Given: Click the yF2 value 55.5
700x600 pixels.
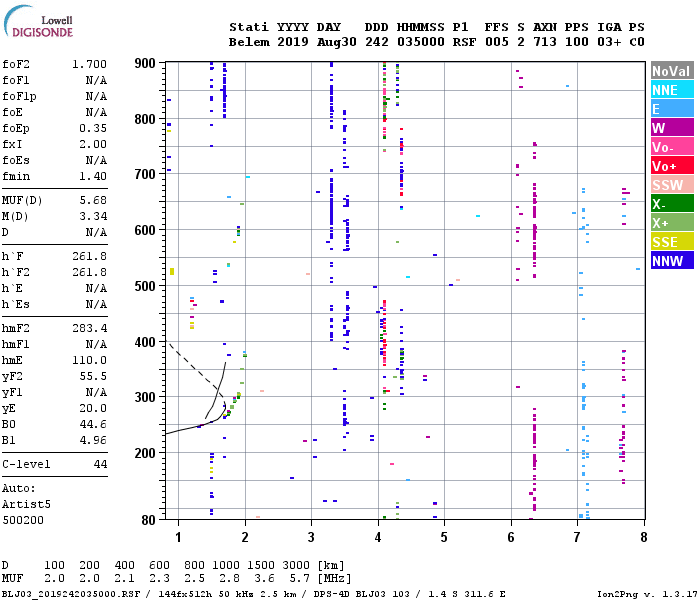Looking at the screenshot, I should (x=93, y=376).
